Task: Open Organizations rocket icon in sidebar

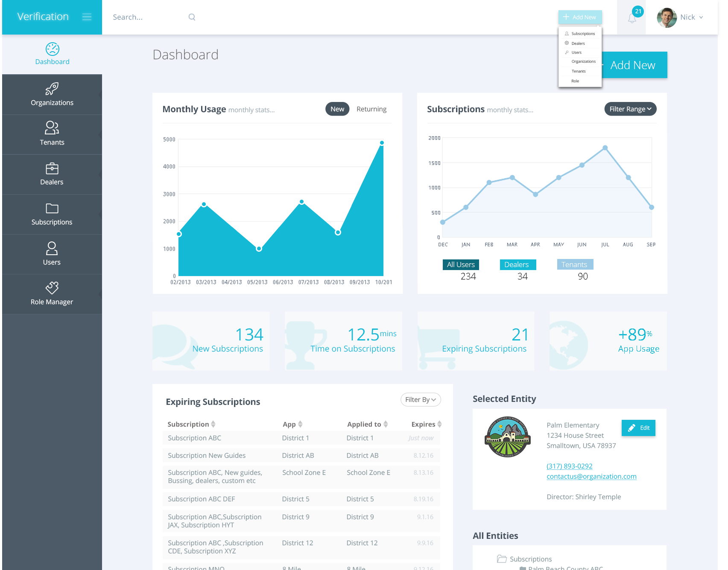Action: click(x=52, y=89)
